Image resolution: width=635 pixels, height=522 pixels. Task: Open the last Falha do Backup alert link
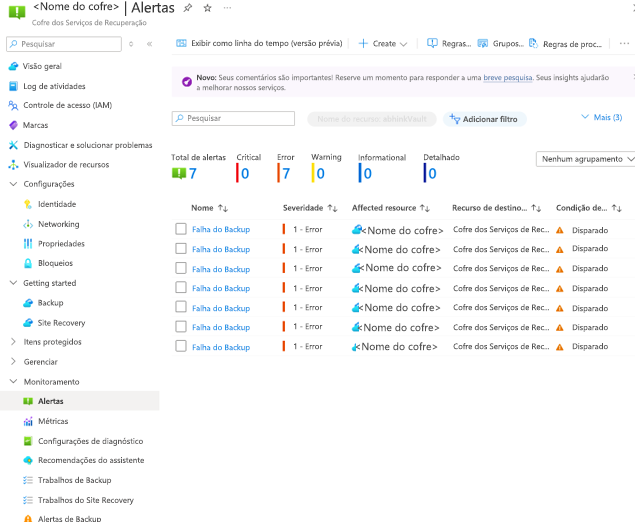[221, 347]
